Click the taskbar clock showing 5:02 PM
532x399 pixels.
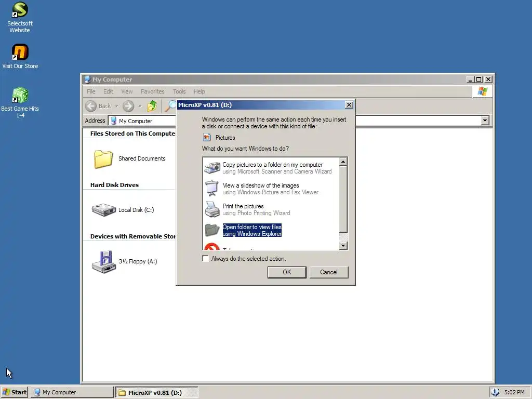pos(514,392)
